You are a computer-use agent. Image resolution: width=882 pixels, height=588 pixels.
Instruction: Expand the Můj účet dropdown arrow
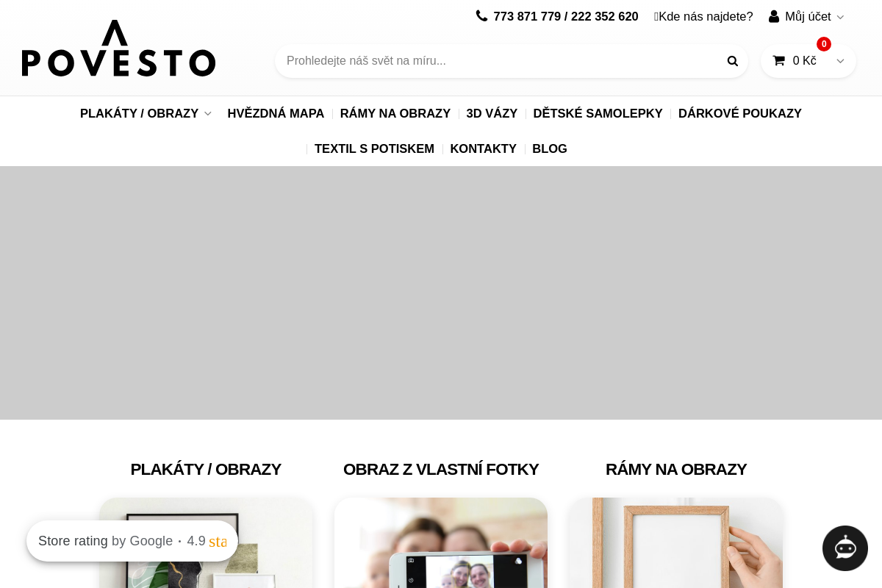(840, 17)
